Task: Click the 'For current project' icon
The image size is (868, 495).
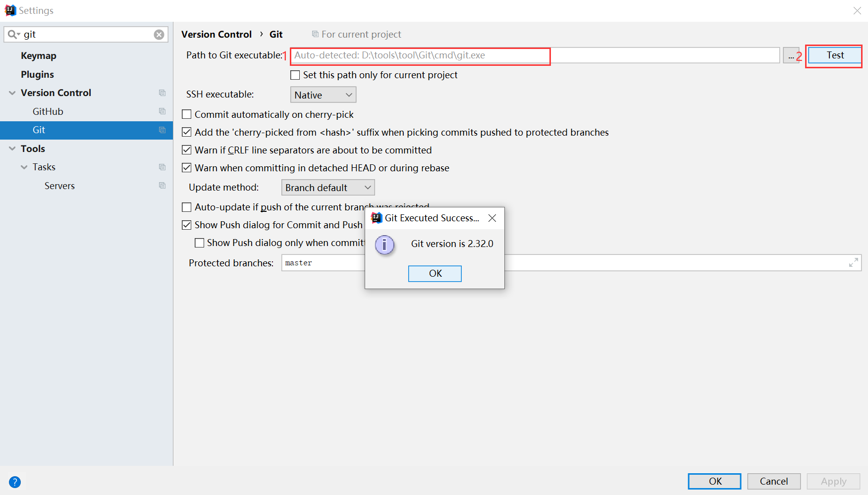Action: tap(315, 34)
